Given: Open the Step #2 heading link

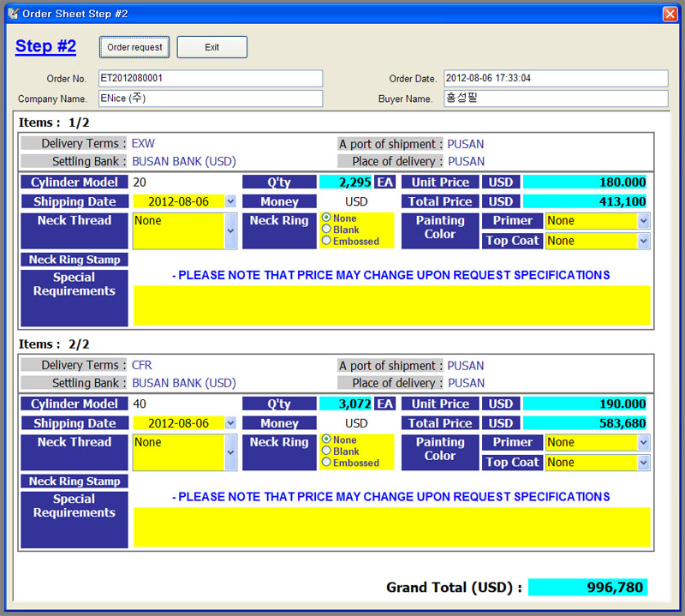Looking at the screenshot, I should (46, 46).
